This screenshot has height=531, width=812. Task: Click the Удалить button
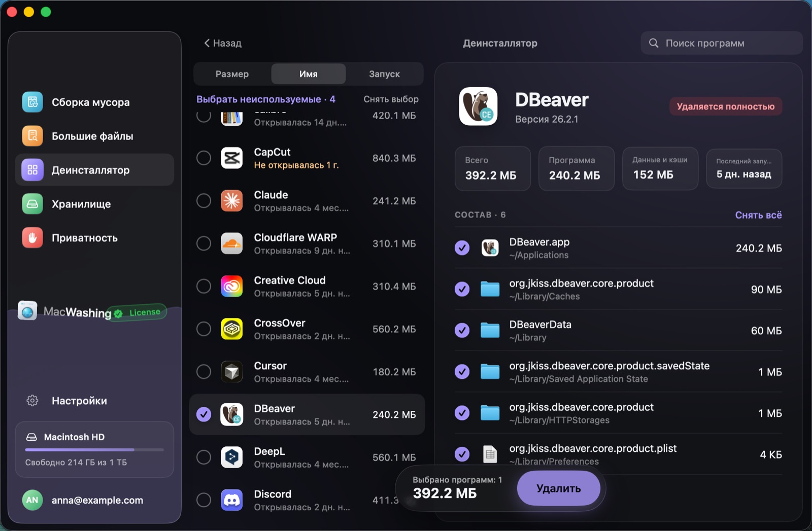(x=559, y=488)
